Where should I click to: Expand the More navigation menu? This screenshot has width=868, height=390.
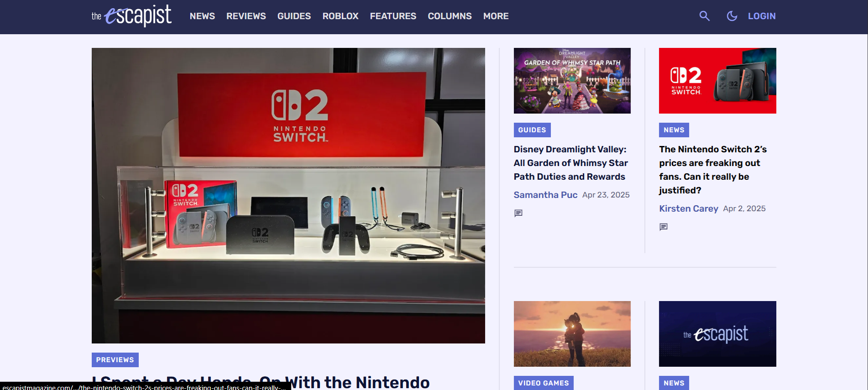(496, 16)
